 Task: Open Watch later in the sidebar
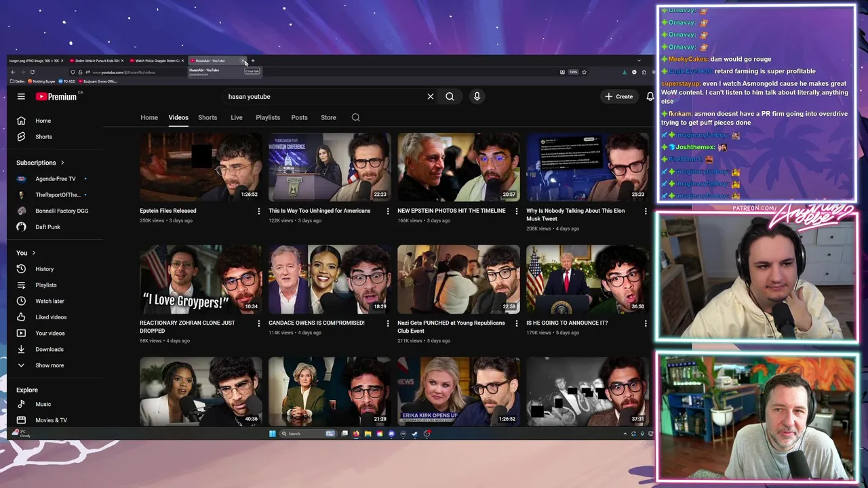(49, 301)
